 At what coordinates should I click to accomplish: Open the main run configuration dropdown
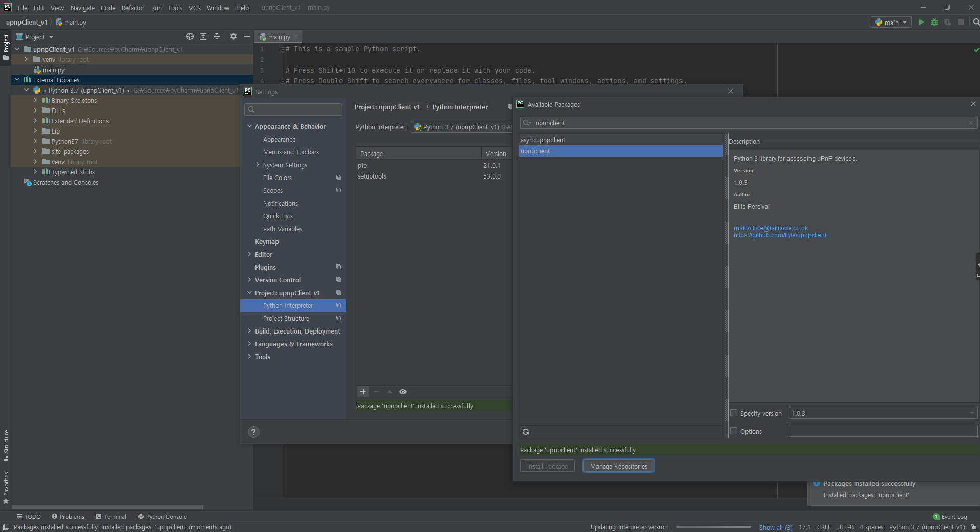(891, 23)
